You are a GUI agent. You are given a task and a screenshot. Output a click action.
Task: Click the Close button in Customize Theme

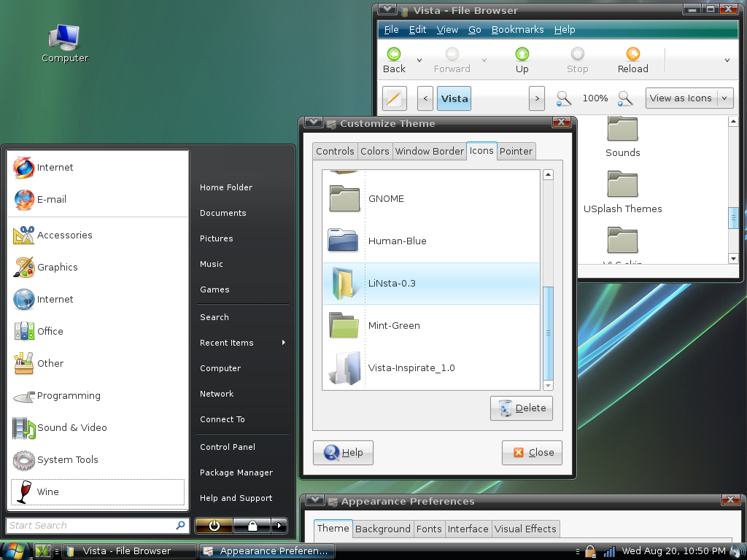[x=532, y=452]
